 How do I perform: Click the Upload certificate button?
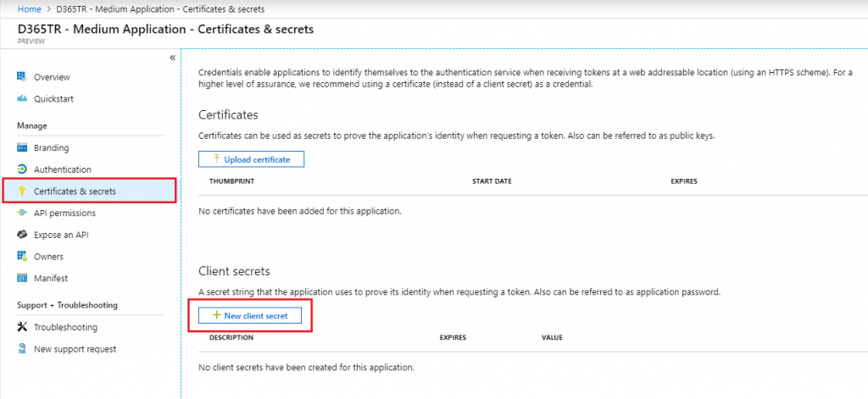251,159
